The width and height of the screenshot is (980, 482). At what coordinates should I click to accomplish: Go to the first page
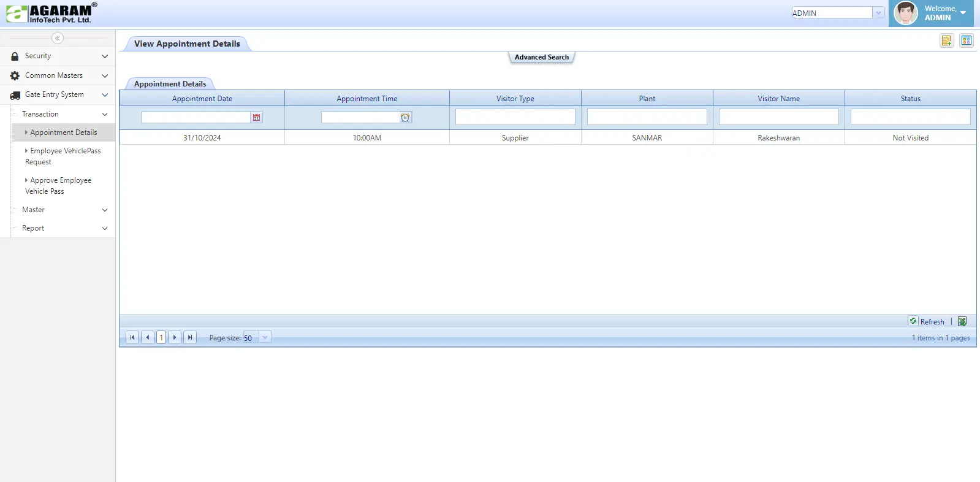click(x=132, y=337)
